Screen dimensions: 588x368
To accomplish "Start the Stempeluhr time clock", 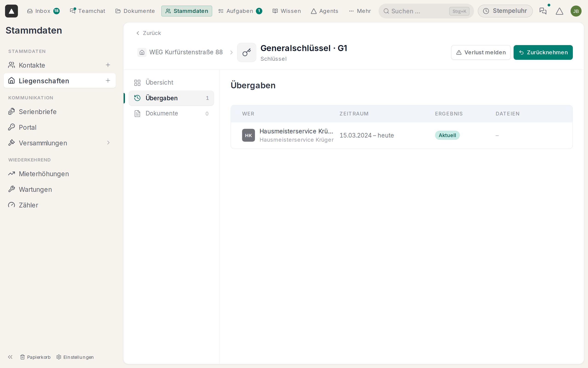I will click(x=505, y=11).
